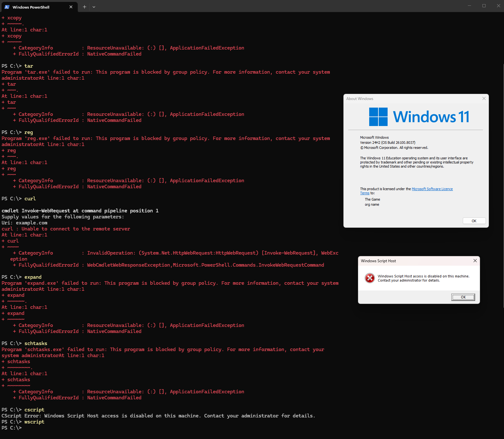Close the Windows Script Host dialog with its X

[x=475, y=261]
